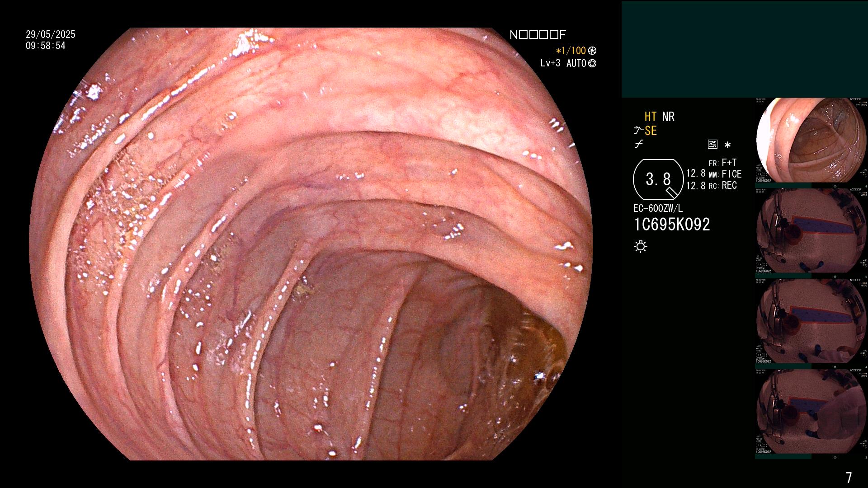
Task: Click the 12.8 value beside RC
Action: pyautogui.click(x=696, y=186)
